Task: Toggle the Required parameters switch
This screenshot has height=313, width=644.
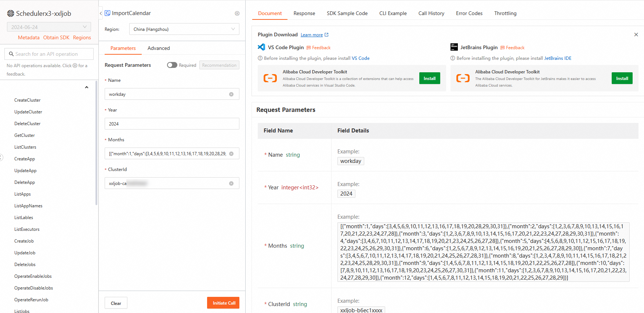Action: coord(172,65)
